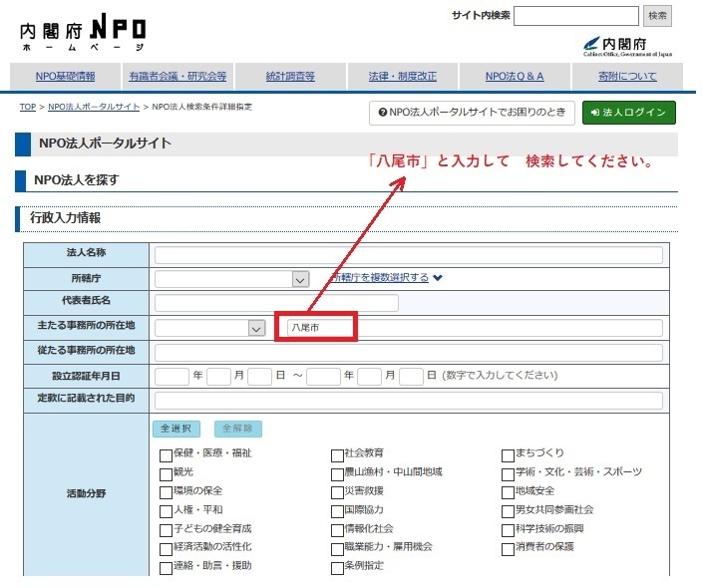Focus the 従たる事務所の所在地 field
702x588 pixels.
point(408,353)
